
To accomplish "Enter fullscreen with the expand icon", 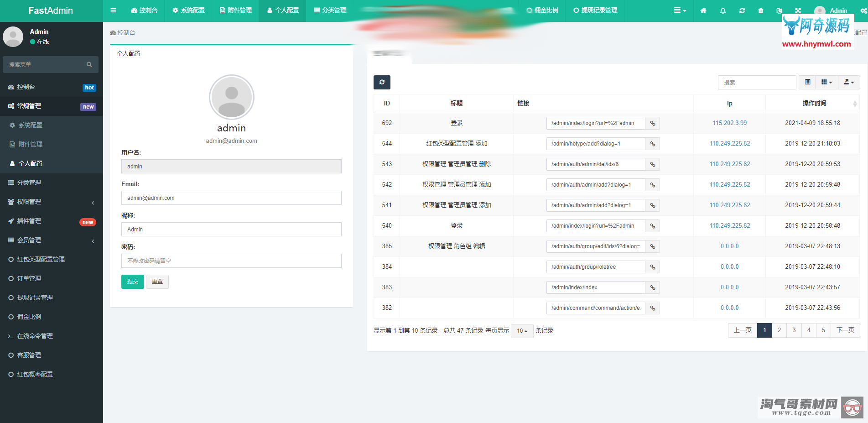I will [798, 10].
